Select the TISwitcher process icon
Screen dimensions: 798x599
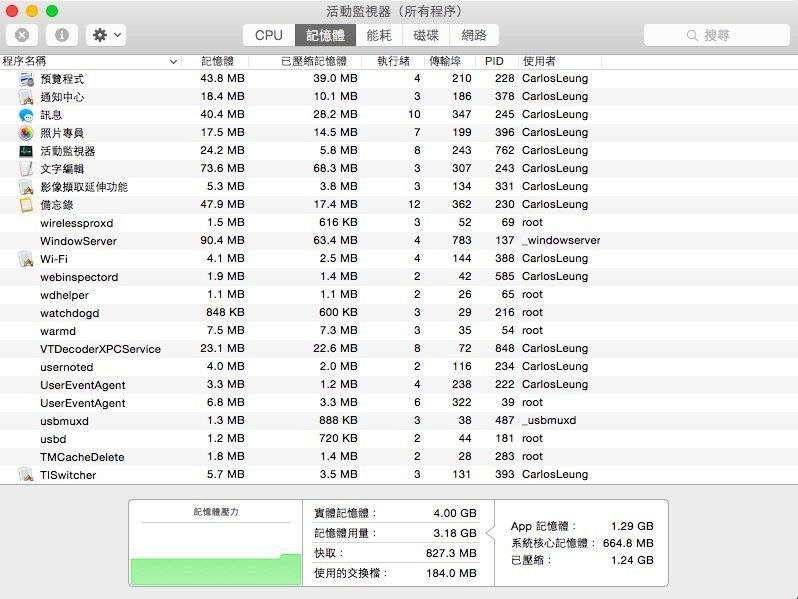point(26,474)
